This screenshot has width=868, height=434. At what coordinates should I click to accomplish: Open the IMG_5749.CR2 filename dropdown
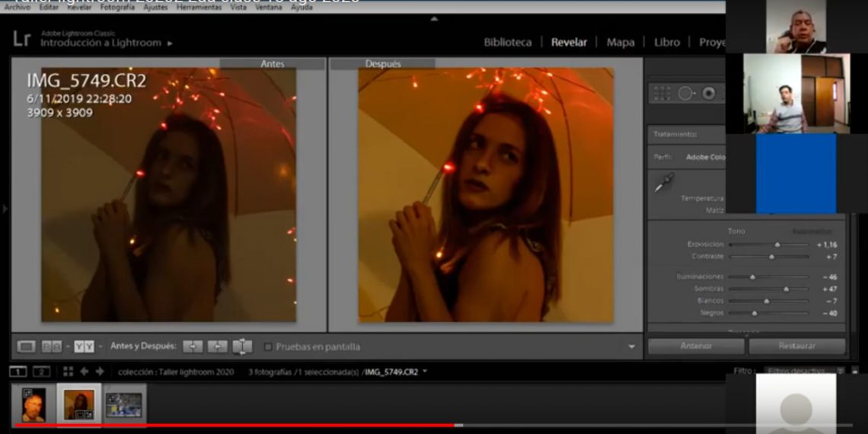click(425, 372)
